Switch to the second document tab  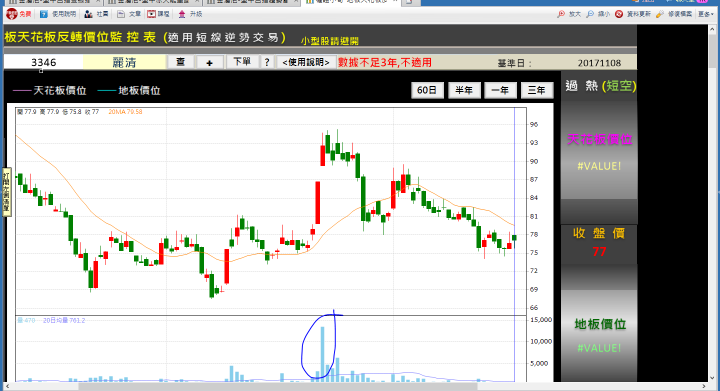pyautogui.click(x=152, y=2)
